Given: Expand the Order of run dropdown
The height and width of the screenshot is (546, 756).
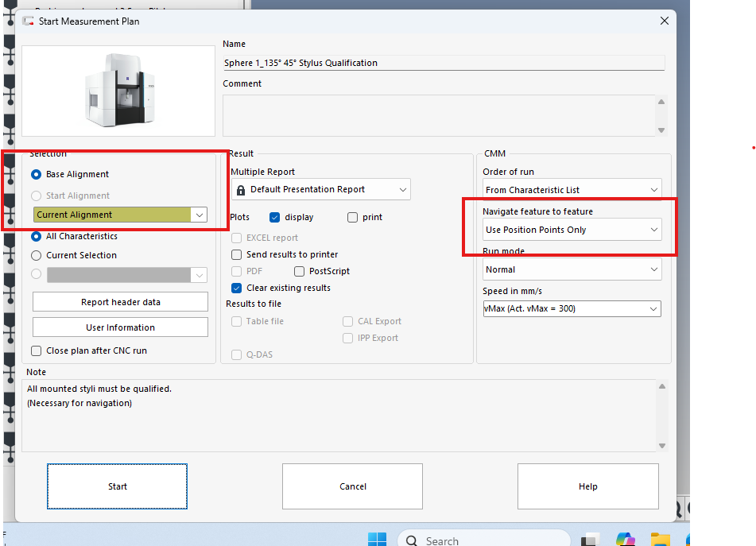Looking at the screenshot, I should (x=653, y=190).
